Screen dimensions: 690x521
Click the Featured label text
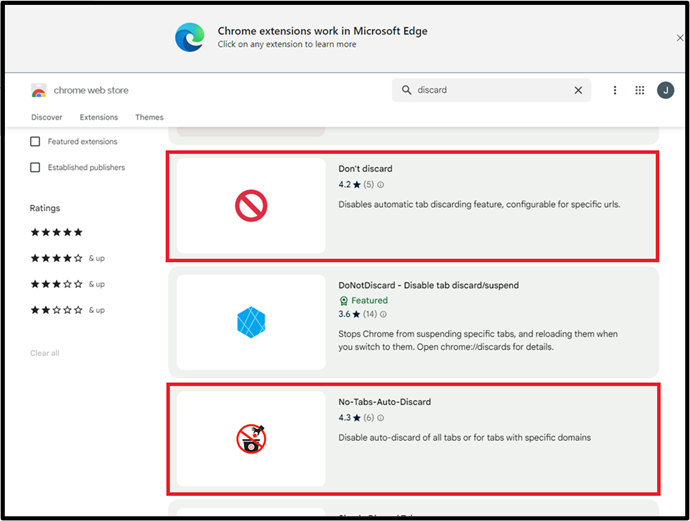pos(370,301)
